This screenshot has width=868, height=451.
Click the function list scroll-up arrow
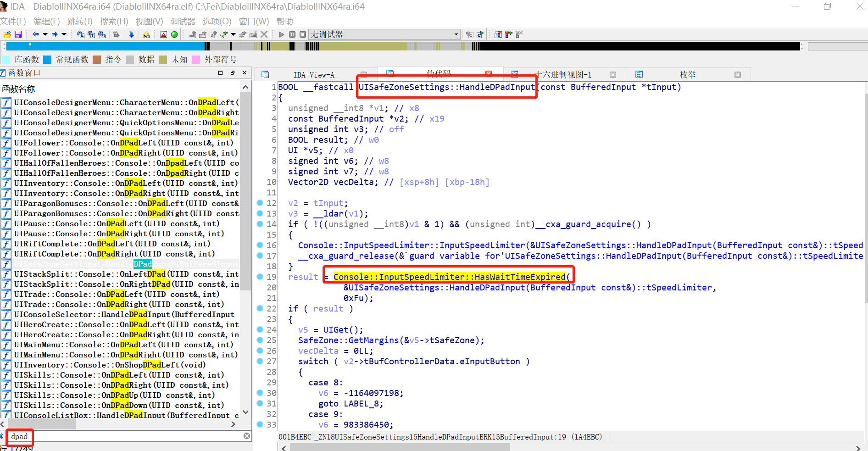coord(246,87)
